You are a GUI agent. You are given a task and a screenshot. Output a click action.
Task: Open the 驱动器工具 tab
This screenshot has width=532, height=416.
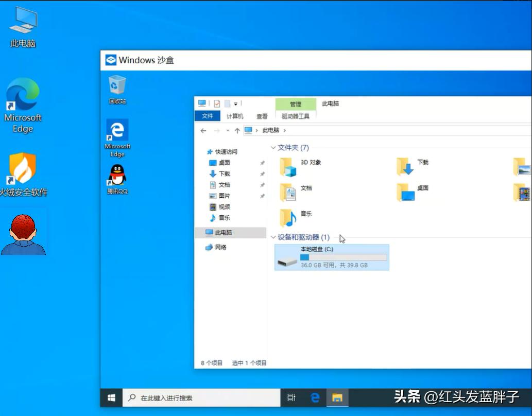(296, 115)
